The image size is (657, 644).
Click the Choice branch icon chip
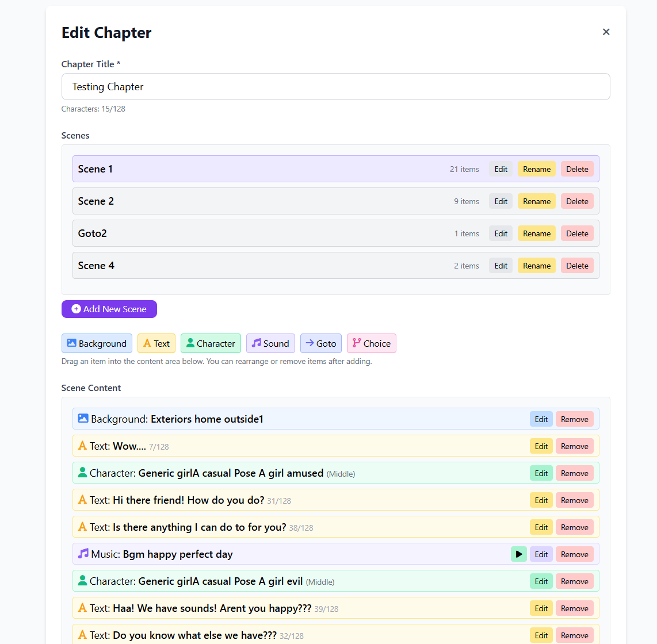[x=357, y=343]
